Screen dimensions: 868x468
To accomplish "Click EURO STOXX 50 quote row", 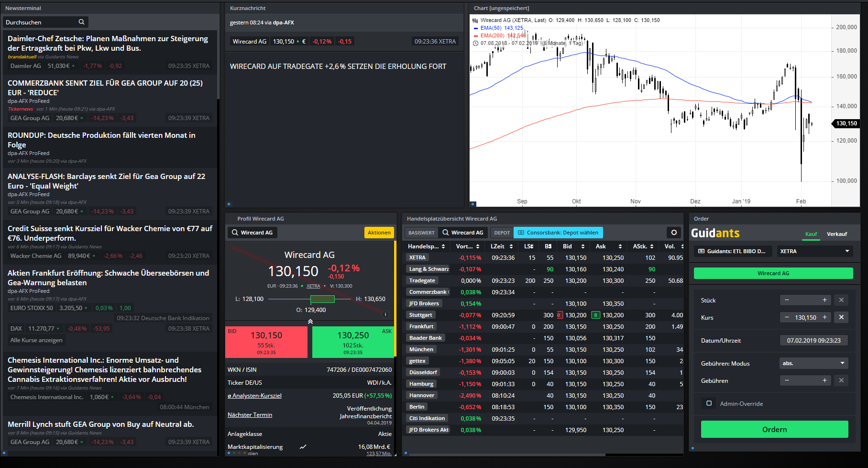I will coord(71,308).
